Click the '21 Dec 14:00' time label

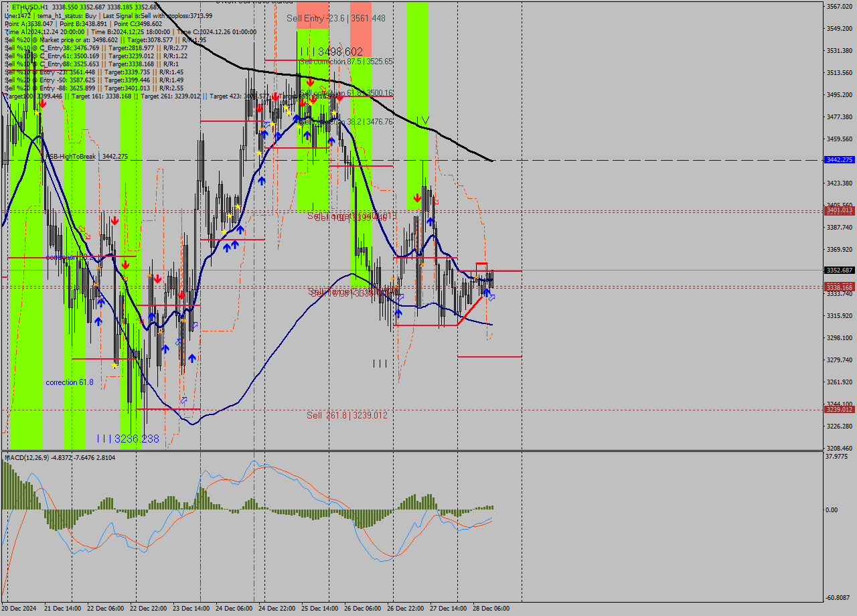62,609
